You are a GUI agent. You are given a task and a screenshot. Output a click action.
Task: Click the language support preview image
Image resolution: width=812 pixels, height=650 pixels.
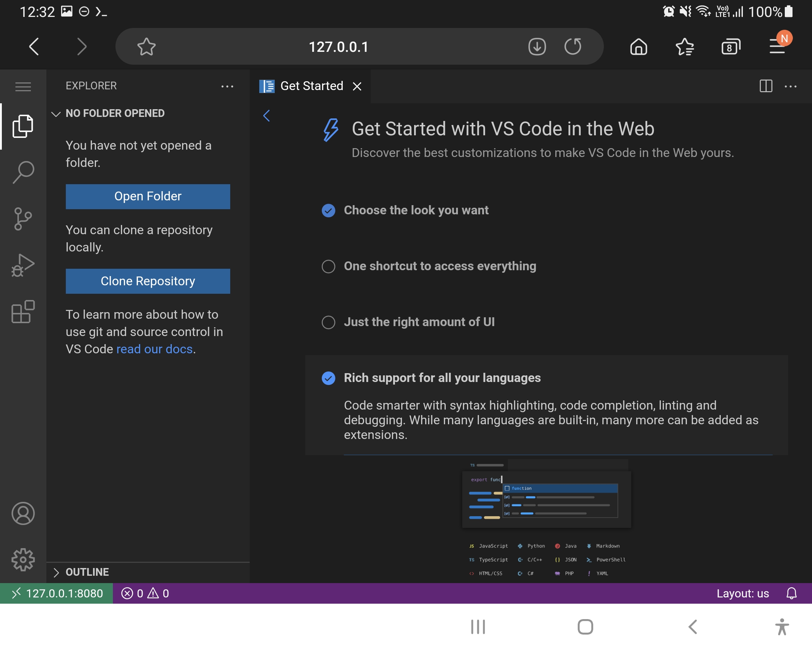546,519
